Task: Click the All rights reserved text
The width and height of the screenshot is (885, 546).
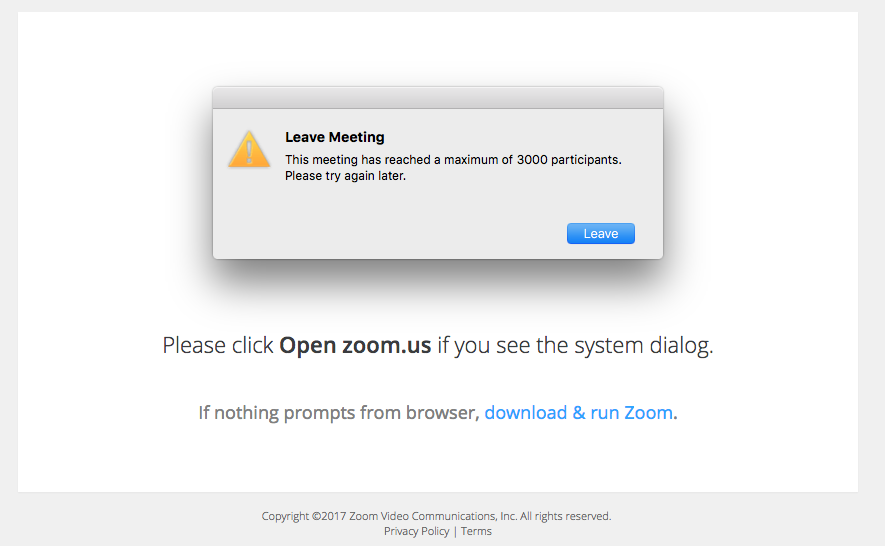Action: (x=566, y=516)
